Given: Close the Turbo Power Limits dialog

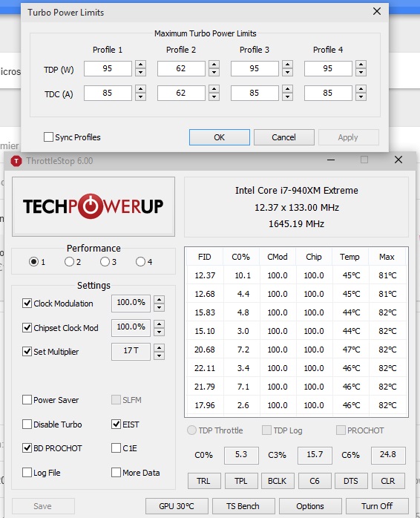Looking at the screenshot, I should click(x=377, y=12).
